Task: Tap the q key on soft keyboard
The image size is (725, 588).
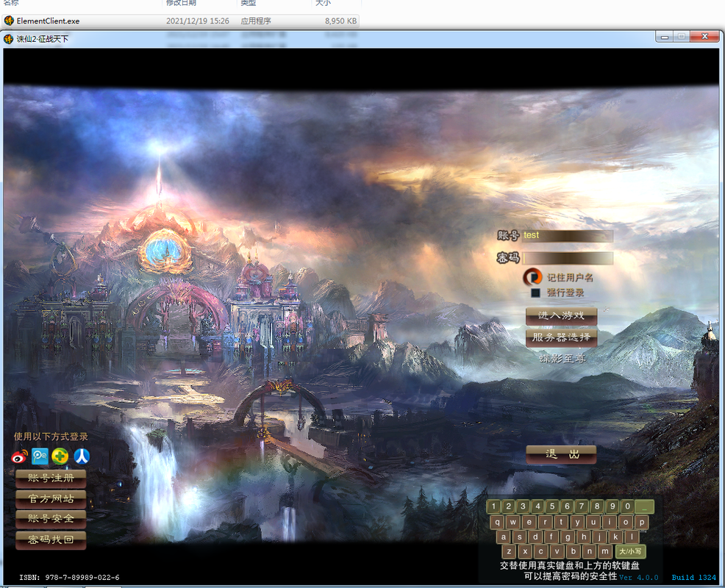Action: 497,523
